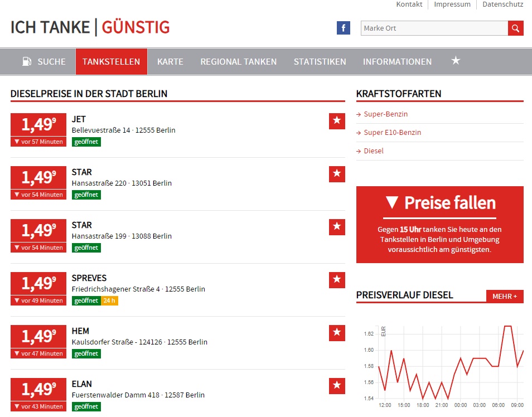This screenshot has width=532, height=417.
Task: Open the Impressum link
Action: 452,4
